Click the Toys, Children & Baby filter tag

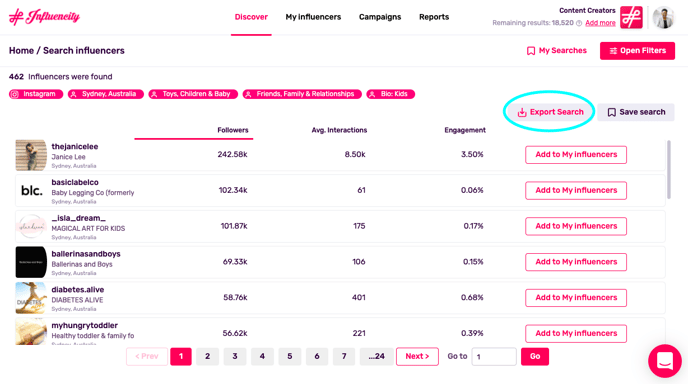coord(193,94)
